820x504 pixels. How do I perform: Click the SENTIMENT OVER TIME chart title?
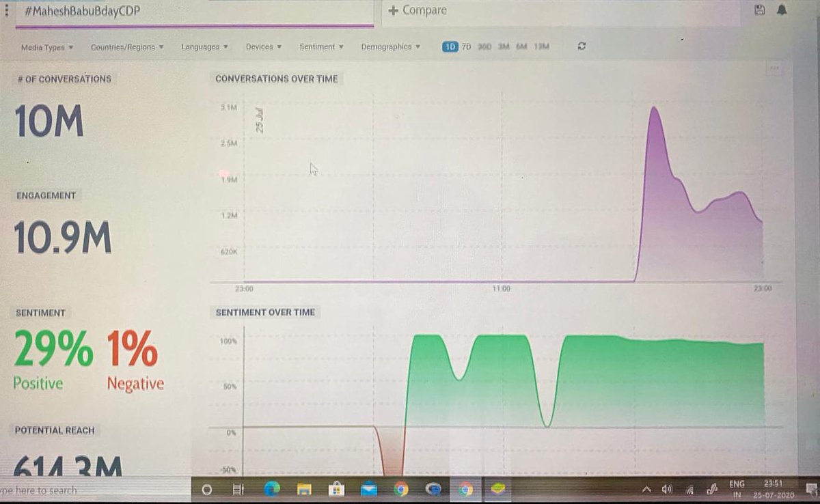pos(265,313)
